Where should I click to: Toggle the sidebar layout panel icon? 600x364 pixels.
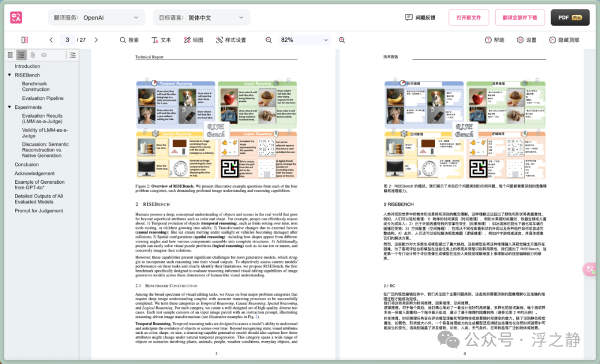(x=24, y=40)
